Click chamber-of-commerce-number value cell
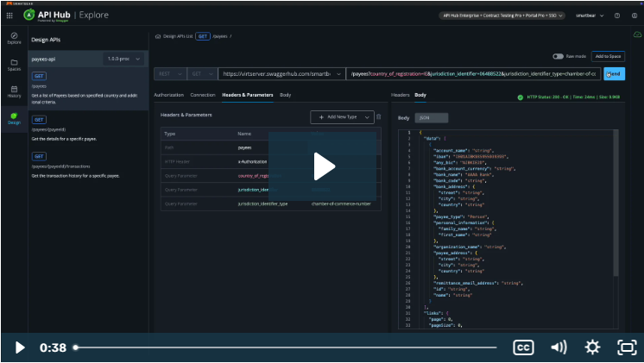Viewport: 644px width, 363px height. click(341, 203)
